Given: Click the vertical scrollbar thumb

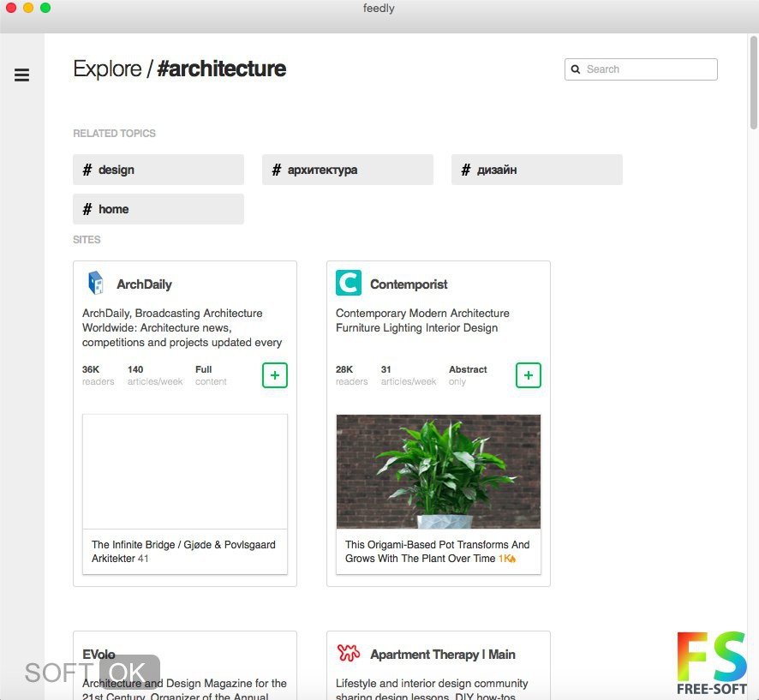Looking at the screenshot, I should click(x=753, y=82).
